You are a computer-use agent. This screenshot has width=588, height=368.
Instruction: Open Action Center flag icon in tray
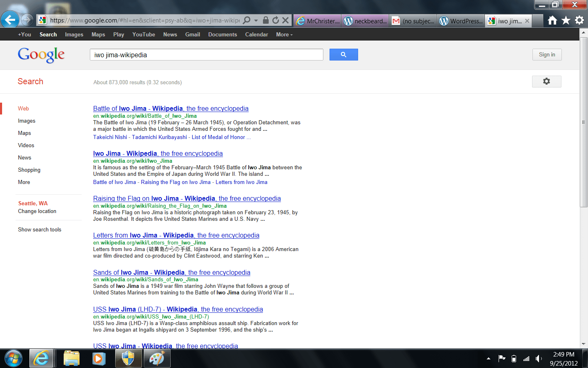coord(502,359)
